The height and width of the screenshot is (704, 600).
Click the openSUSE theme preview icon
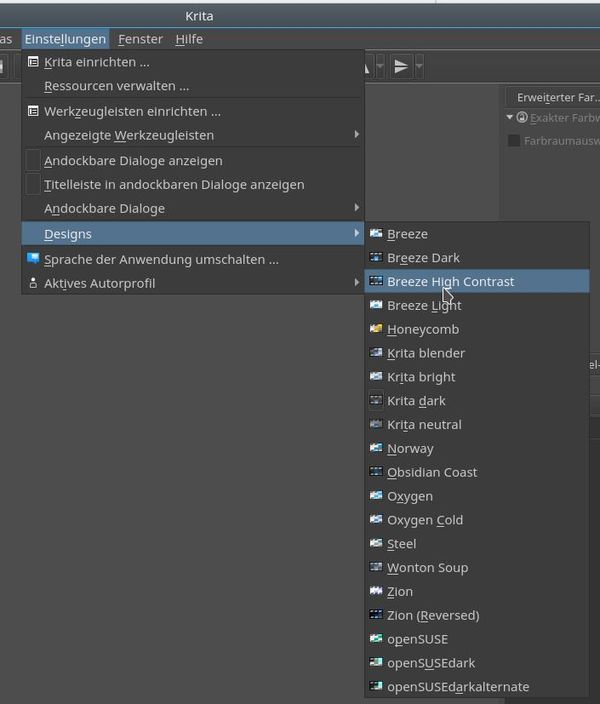[x=376, y=639]
